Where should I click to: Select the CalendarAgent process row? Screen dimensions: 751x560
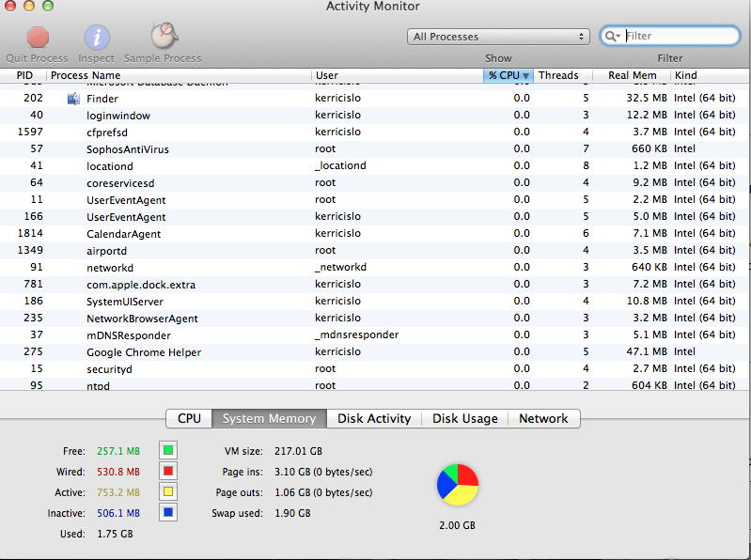pyautogui.click(x=374, y=234)
